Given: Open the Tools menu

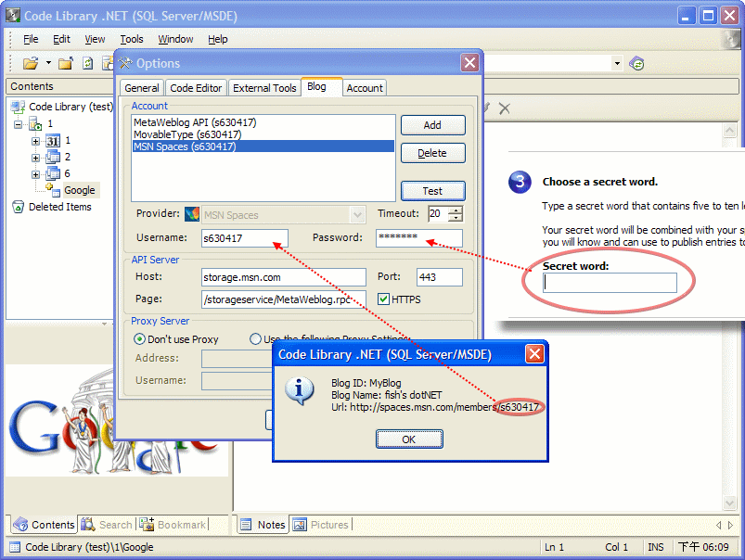Looking at the screenshot, I should coord(132,39).
